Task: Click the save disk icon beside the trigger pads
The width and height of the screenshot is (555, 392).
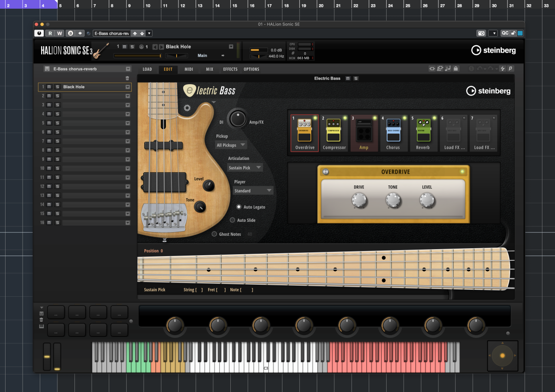Action: click(41, 313)
